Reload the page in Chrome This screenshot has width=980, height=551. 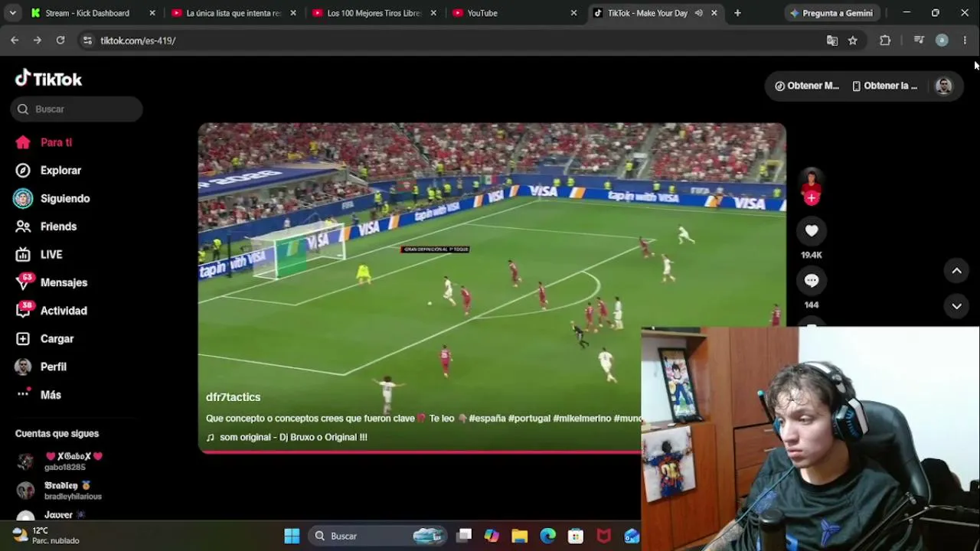tap(60, 40)
